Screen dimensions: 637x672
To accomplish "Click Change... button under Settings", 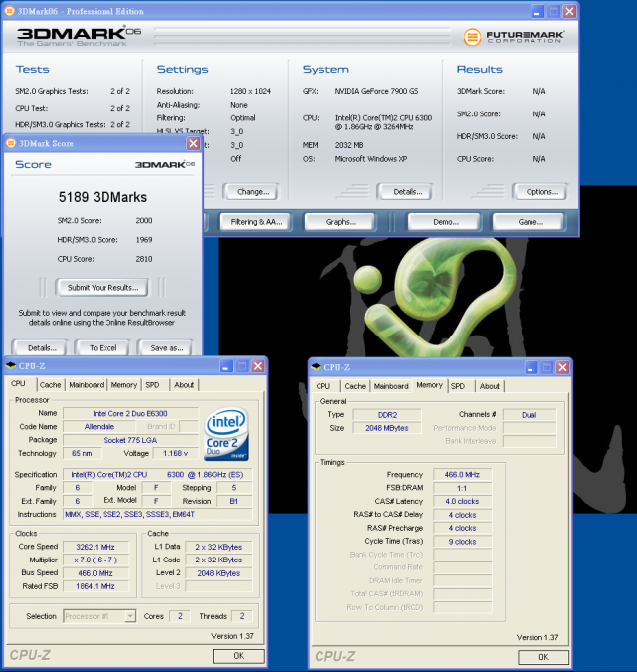I will click(x=253, y=192).
